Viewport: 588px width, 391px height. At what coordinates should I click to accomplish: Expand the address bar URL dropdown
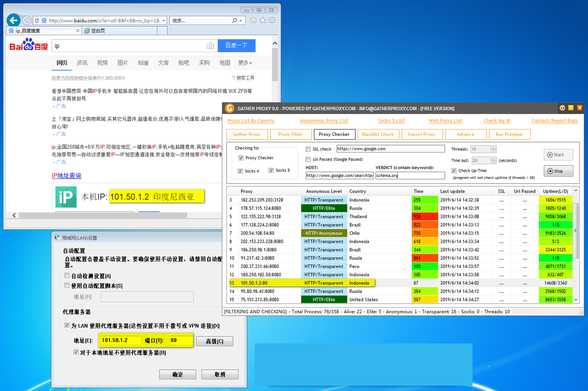(x=163, y=21)
